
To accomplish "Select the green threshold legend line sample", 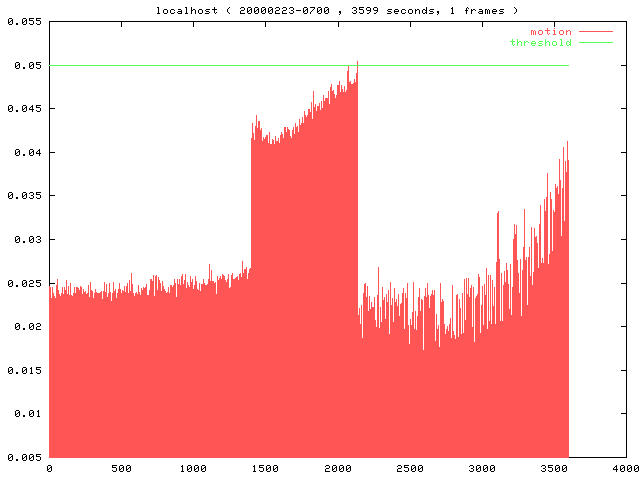I will (x=595, y=42).
